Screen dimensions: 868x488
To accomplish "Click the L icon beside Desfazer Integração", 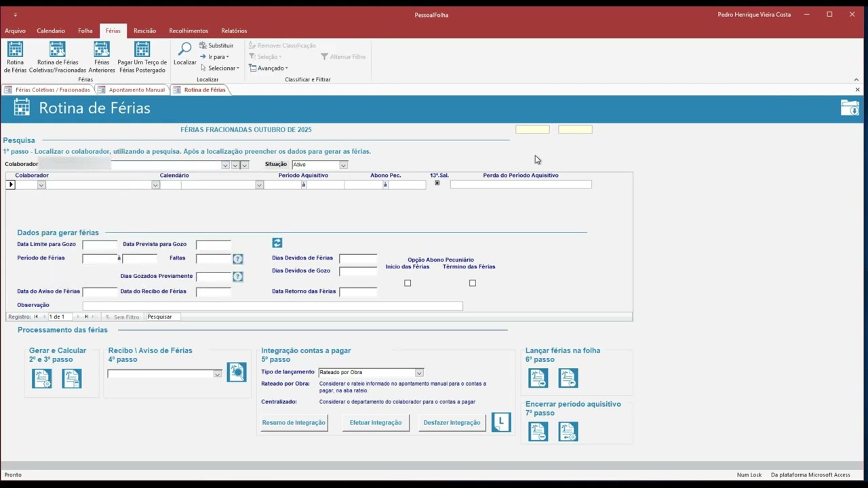I will click(x=501, y=422).
